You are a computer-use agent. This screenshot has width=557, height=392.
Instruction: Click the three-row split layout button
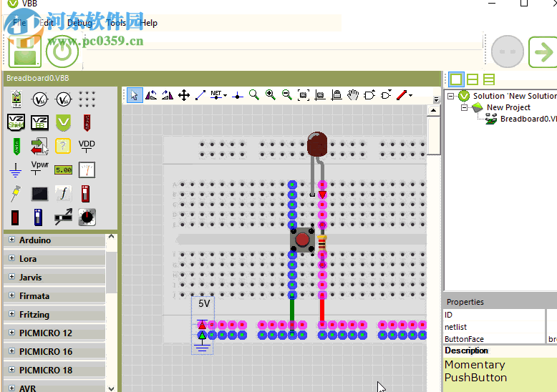(489, 79)
